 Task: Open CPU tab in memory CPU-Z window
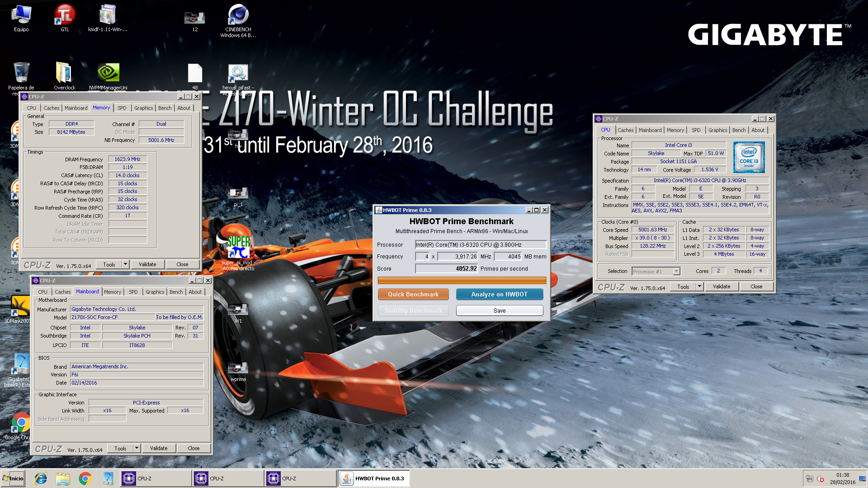tap(31, 108)
